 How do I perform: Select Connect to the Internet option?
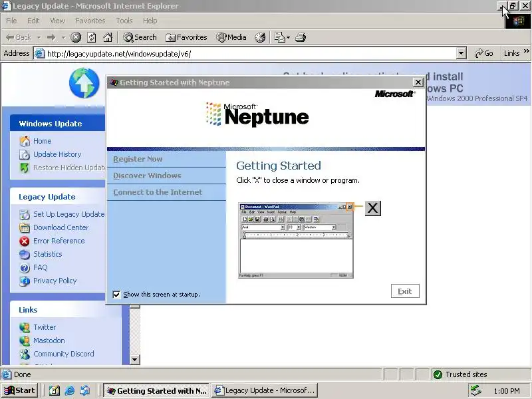[158, 192]
